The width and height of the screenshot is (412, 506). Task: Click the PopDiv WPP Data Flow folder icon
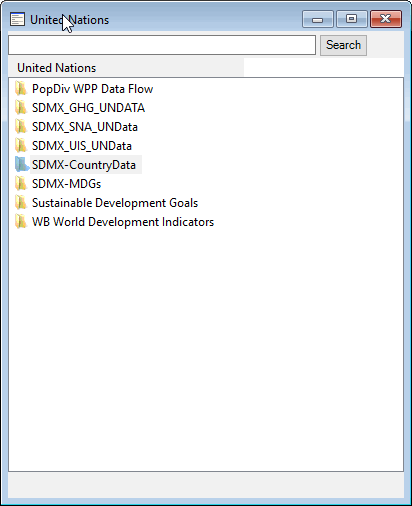21,89
